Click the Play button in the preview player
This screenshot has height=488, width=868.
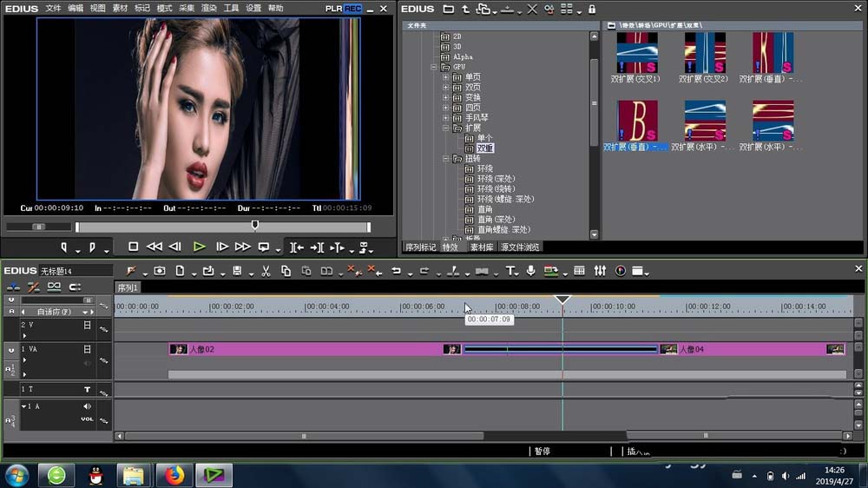click(200, 247)
